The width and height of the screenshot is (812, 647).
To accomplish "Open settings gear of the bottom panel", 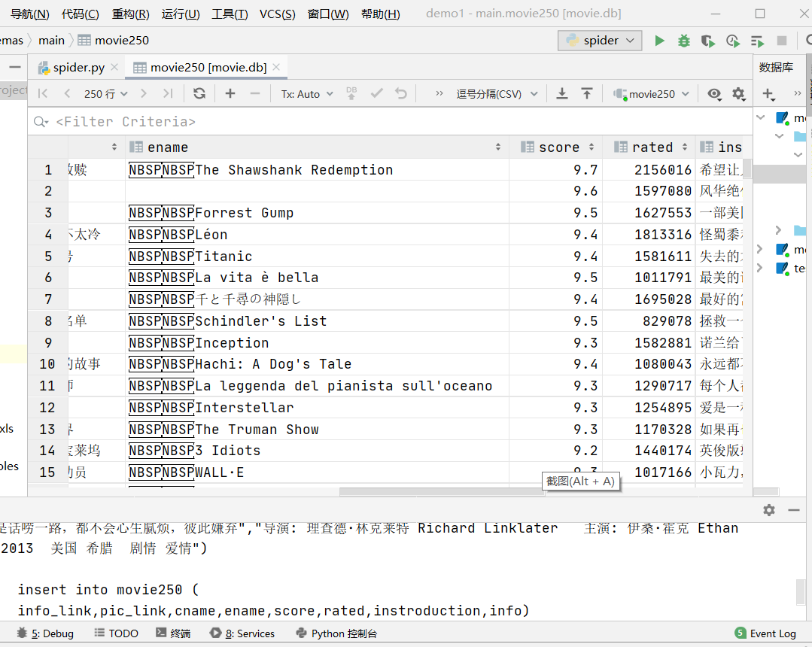I will [x=769, y=510].
